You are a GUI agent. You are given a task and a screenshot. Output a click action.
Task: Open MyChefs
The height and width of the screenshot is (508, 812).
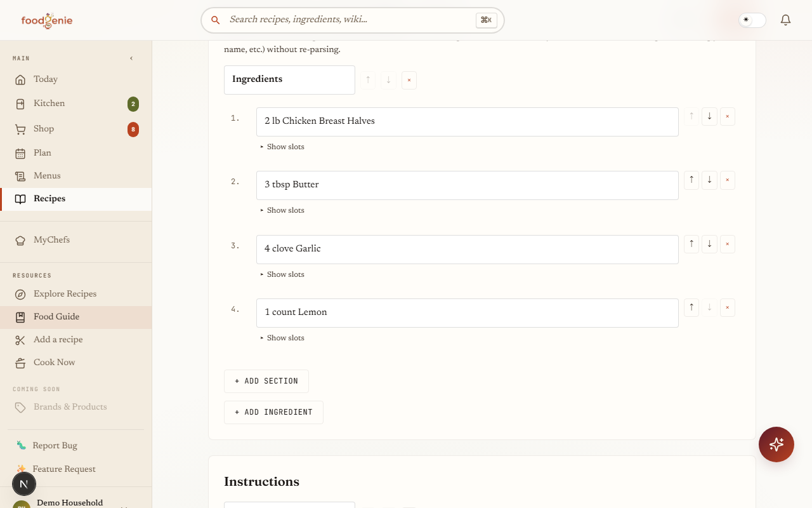point(76,240)
